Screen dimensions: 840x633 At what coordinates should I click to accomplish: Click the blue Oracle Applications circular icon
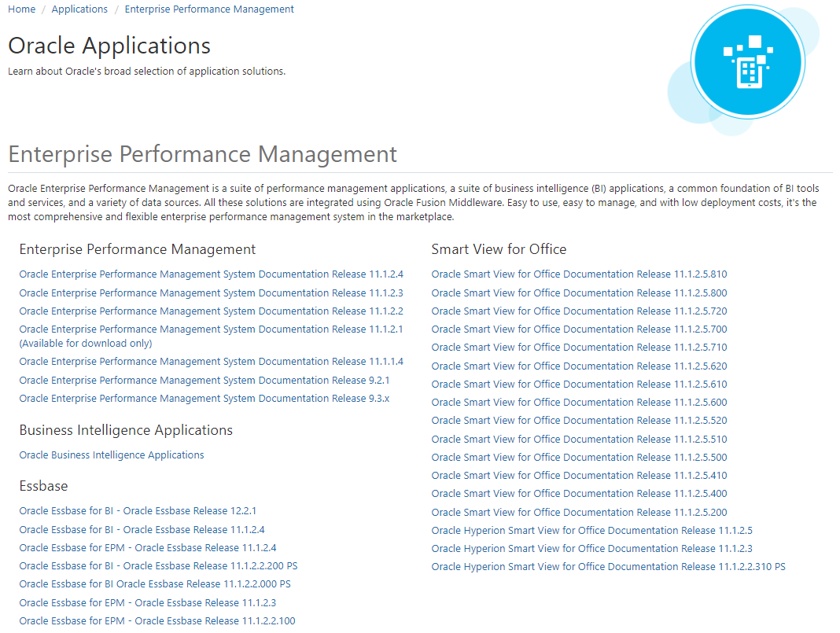click(x=746, y=61)
